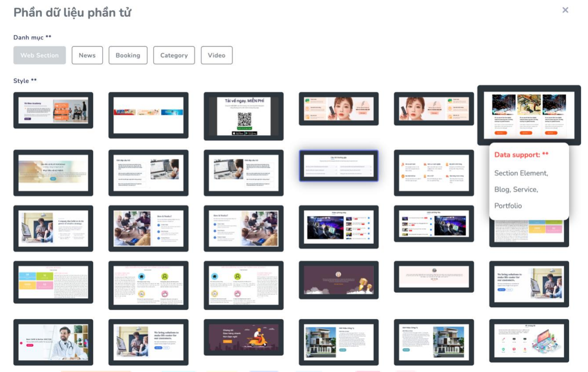Pick the house photo on left style
The width and height of the screenshot is (588, 372).
(339, 342)
